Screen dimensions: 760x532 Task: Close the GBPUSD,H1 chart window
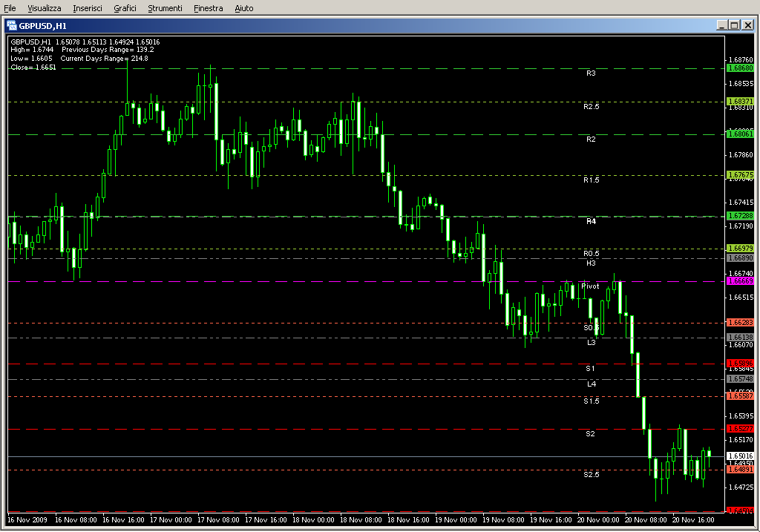point(748,25)
